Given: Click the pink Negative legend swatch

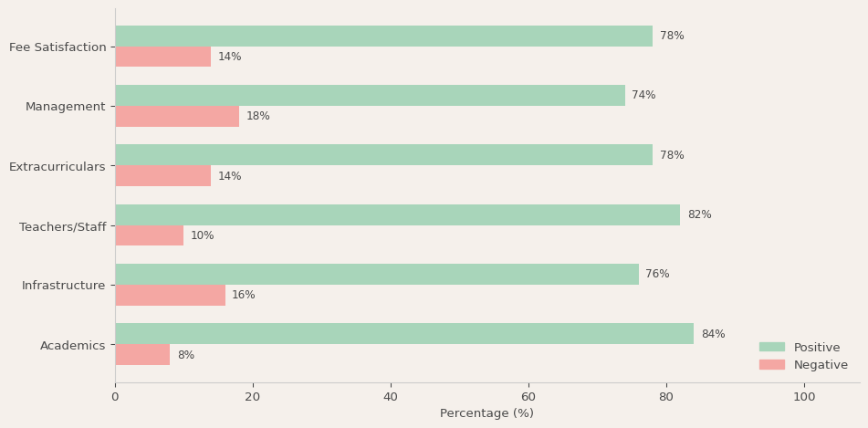Looking at the screenshot, I should click(771, 364).
